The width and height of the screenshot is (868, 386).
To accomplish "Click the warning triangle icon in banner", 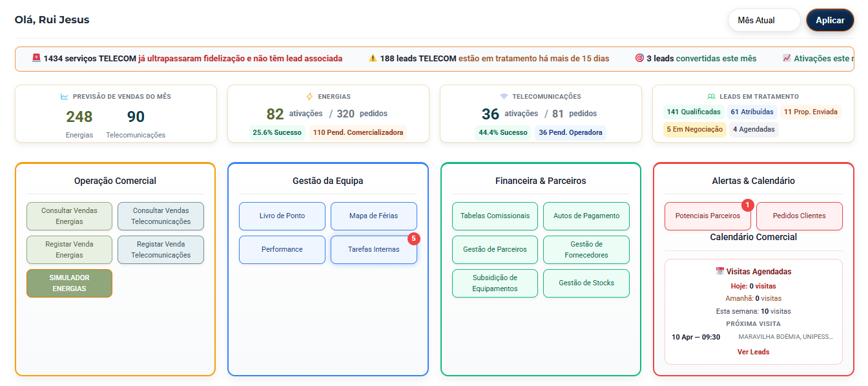I will [x=373, y=58].
